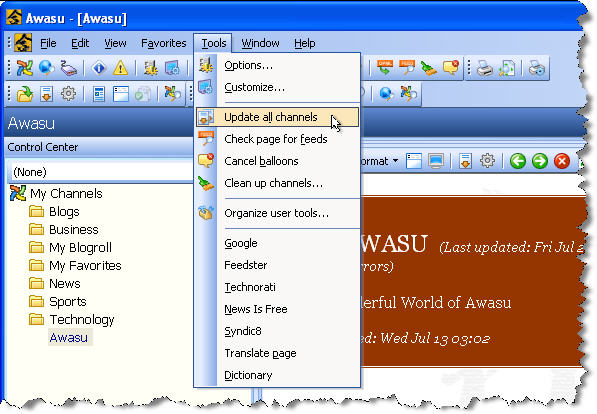Select the Sports folder
This screenshot has height=414, width=597.
tap(68, 302)
